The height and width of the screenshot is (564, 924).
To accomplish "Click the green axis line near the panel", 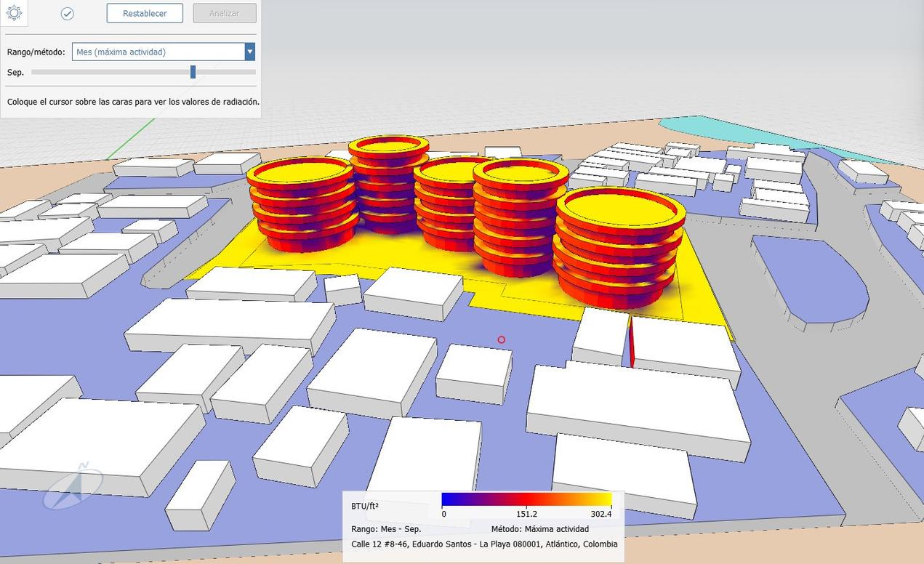I will [x=129, y=139].
